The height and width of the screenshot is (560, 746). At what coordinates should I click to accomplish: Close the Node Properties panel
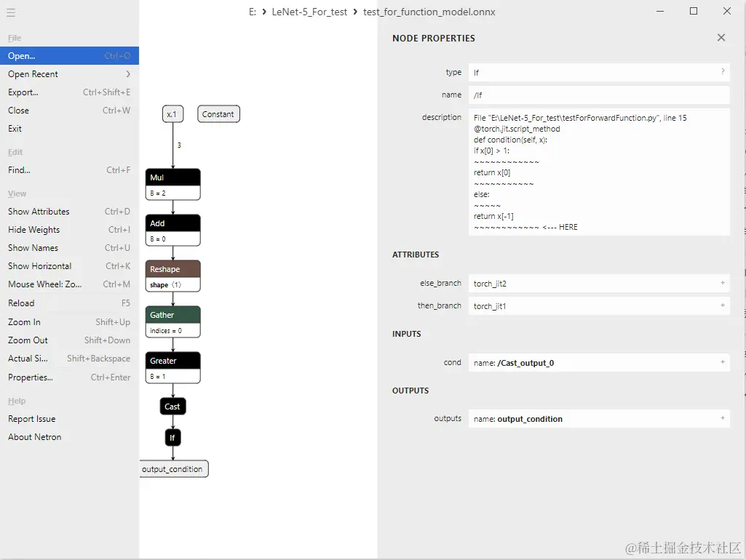pyautogui.click(x=721, y=37)
